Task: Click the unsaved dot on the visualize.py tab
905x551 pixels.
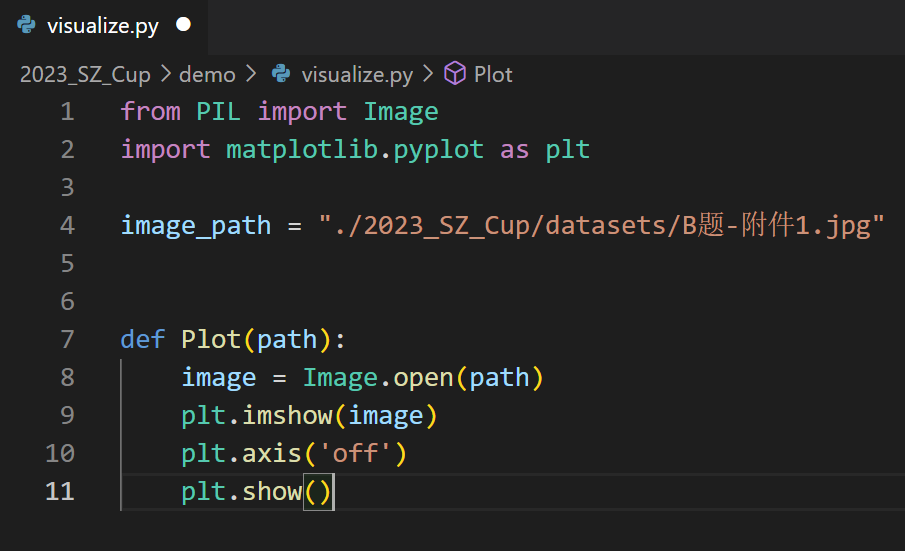Action: coord(184,25)
